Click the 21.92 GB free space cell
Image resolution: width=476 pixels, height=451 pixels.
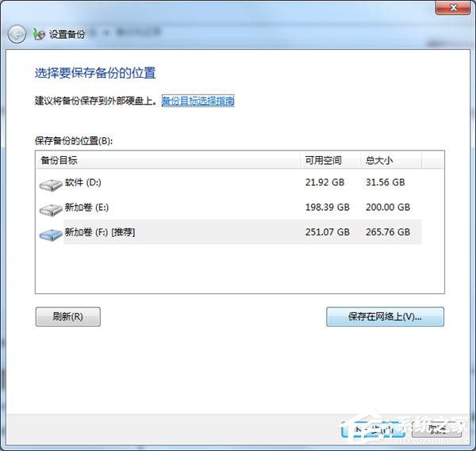[327, 183]
